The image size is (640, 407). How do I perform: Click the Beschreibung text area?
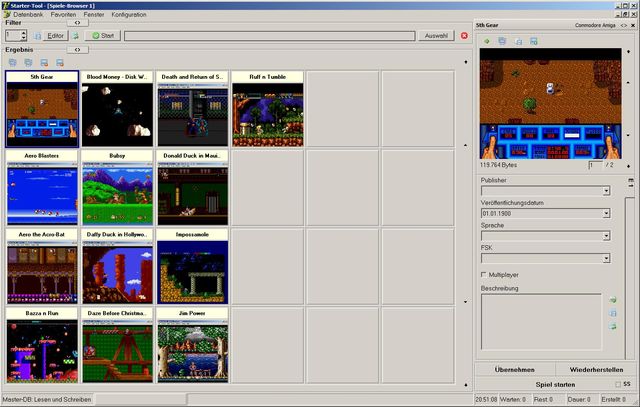541,322
